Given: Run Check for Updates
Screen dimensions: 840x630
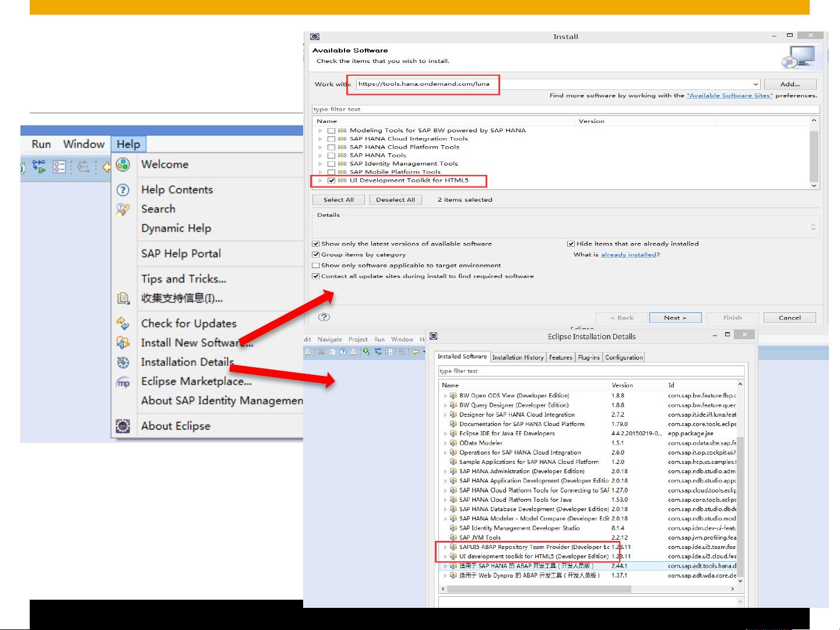Looking at the screenshot, I should 189,323.
